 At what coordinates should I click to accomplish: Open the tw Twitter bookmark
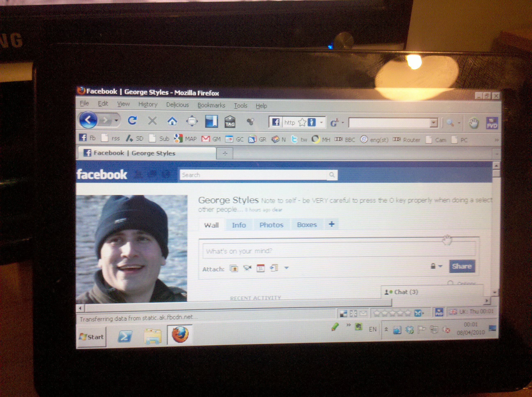click(x=299, y=140)
